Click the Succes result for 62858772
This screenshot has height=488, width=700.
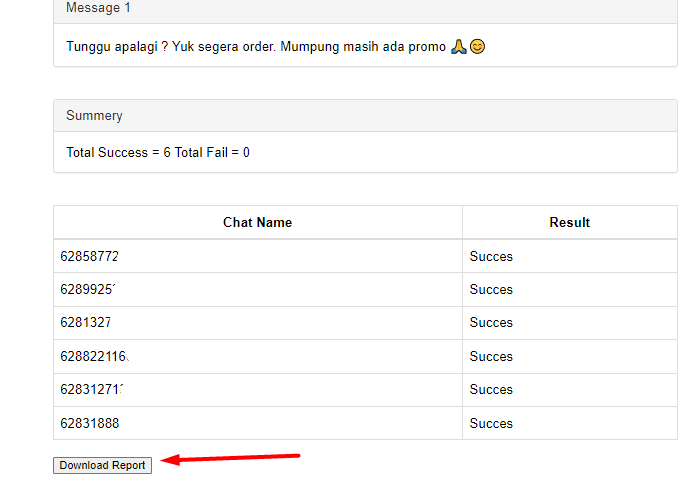pos(491,256)
